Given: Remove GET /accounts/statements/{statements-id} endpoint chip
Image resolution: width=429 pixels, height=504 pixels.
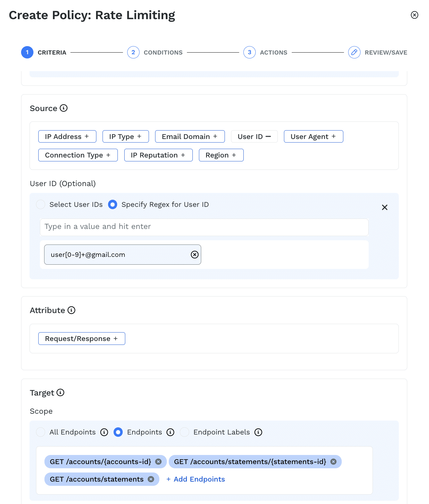Looking at the screenshot, I should (x=333, y=462).
